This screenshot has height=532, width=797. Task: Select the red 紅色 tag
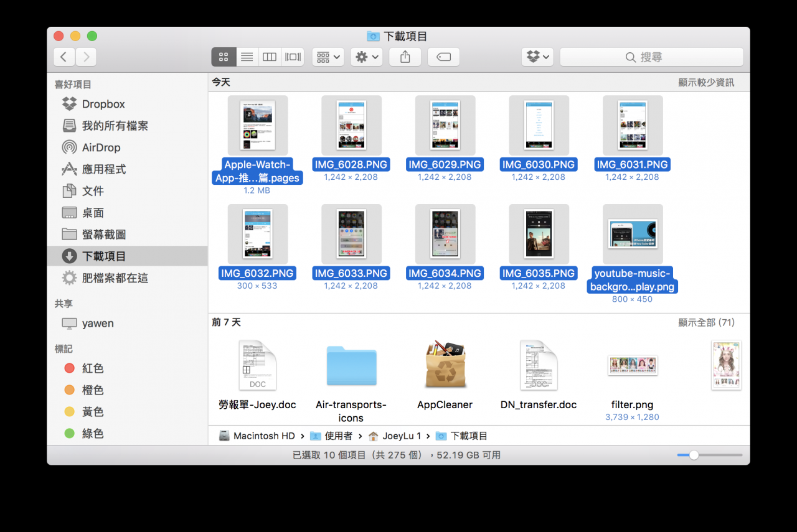(93, 368)
